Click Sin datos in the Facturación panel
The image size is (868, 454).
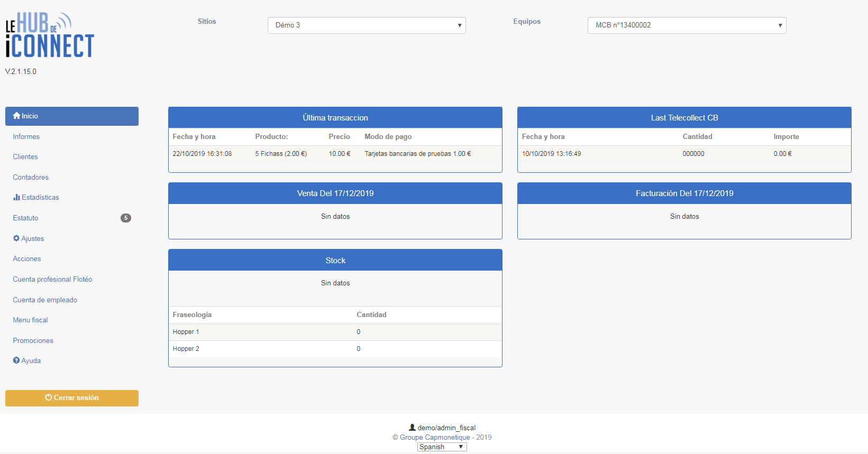pos(684,216)
